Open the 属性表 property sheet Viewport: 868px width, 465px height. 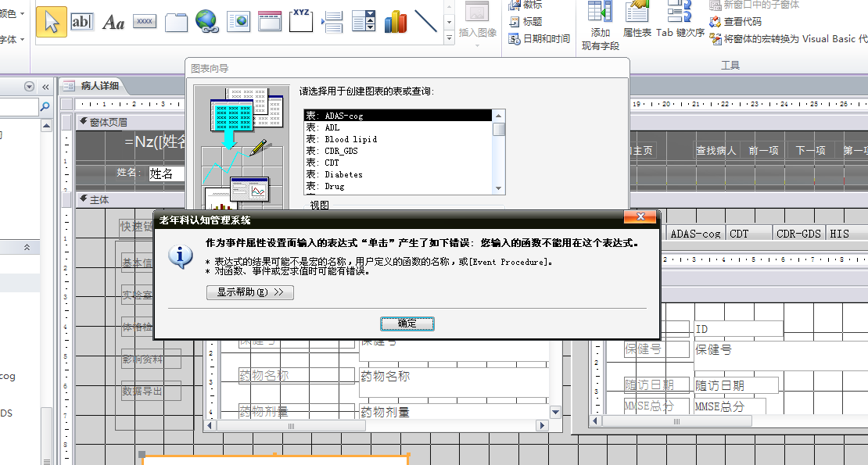click(x=637, y=20)
